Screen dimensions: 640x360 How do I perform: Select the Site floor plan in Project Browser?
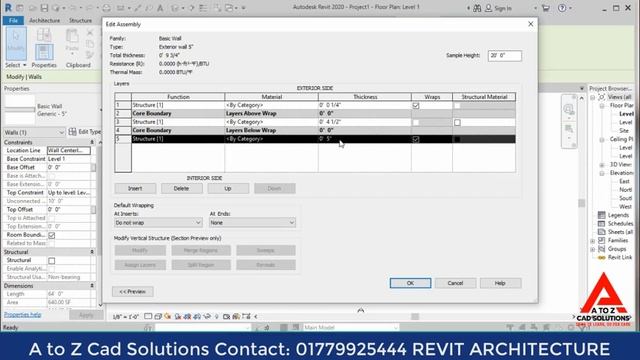coord(624,131)
